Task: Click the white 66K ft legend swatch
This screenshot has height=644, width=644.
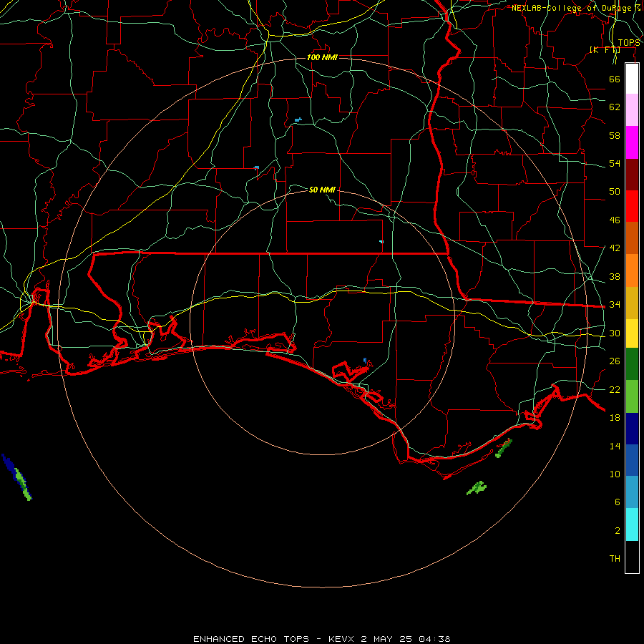Action: click(x=632, y=79)
